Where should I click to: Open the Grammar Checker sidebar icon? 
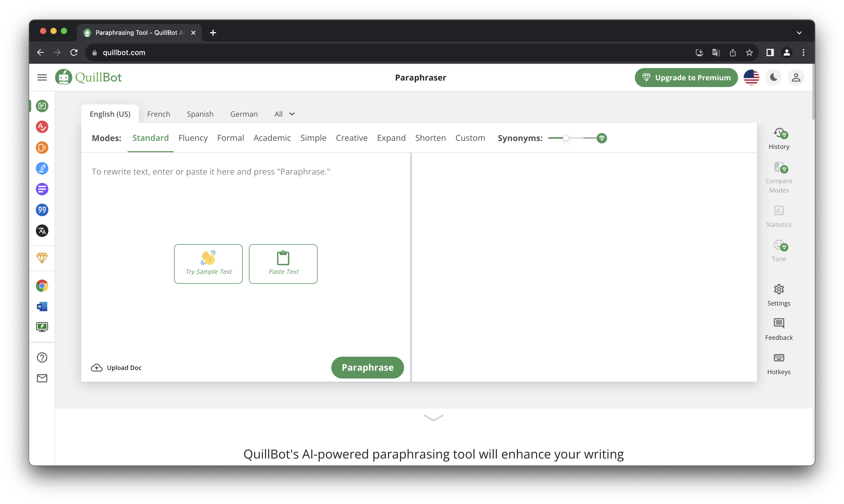(42, 127)
